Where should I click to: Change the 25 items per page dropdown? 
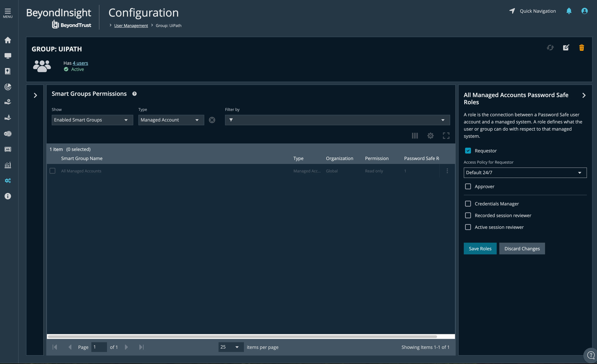[x=231, y=347]
